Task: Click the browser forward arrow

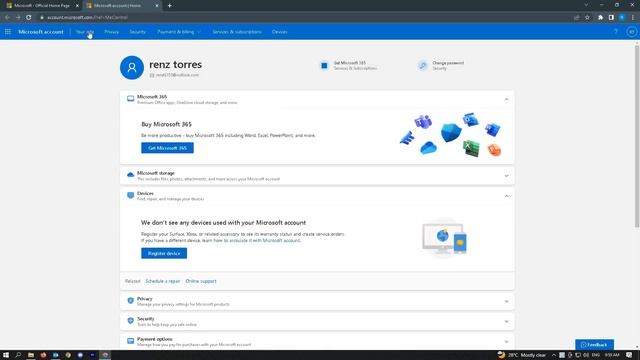Action: pyautogui.click(x=18, y=18)
